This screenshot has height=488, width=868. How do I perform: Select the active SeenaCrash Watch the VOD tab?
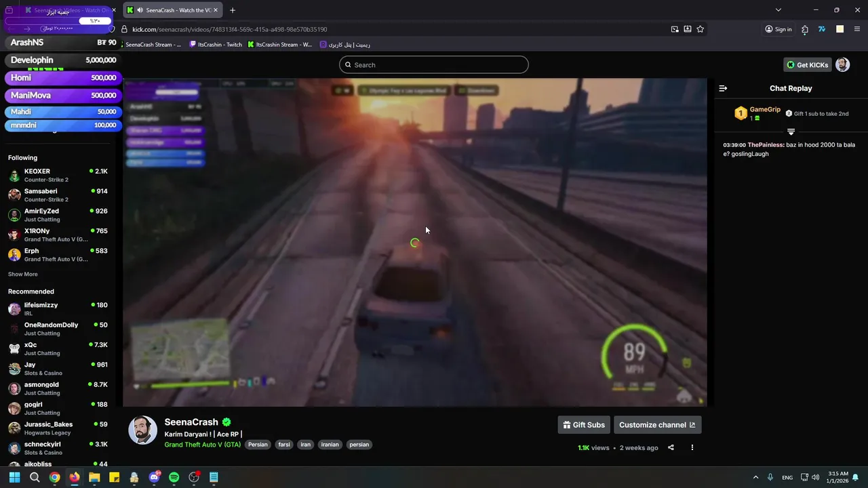tap(173, 10)
